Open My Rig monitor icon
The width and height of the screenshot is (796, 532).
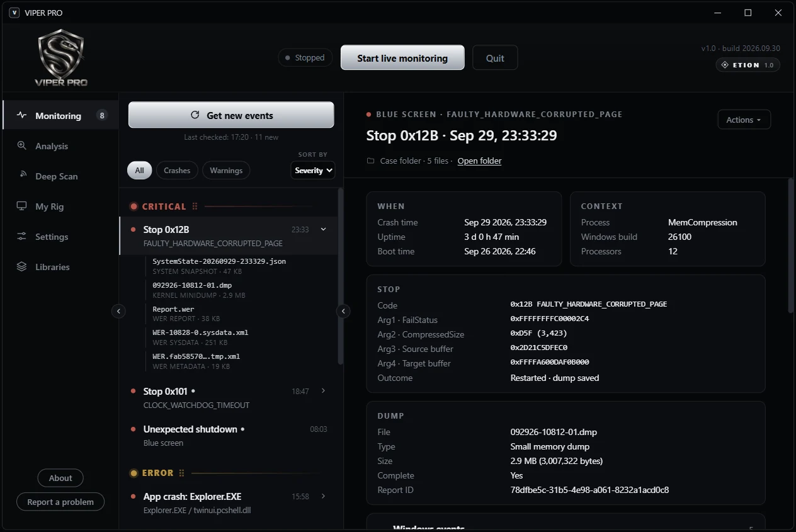(22, 206)
